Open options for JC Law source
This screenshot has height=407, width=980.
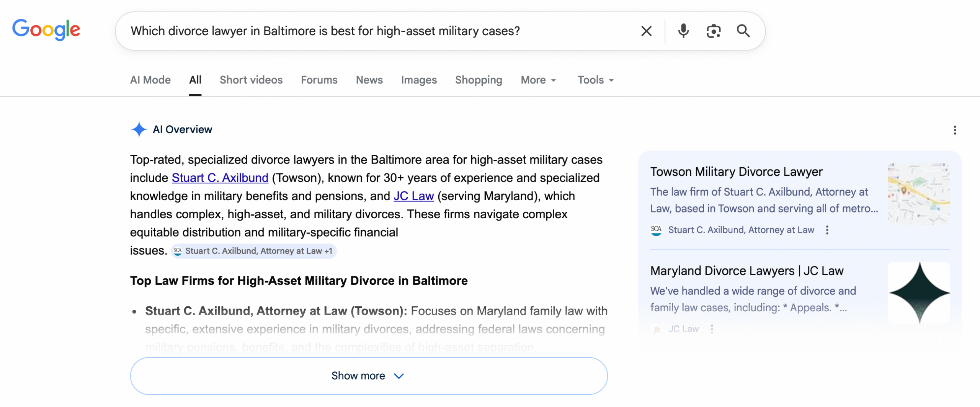712,329
